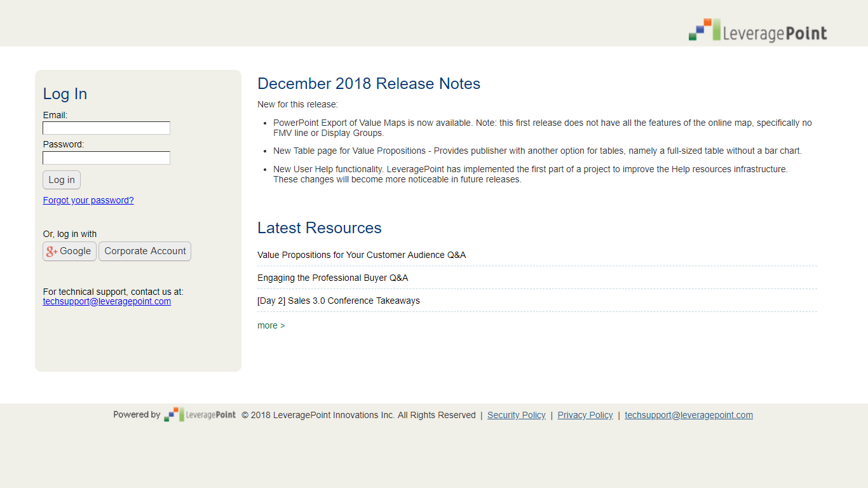Select the December 2018 Release Notes heading
Viewport: 868px width, 488px height.
click(369, 84)
